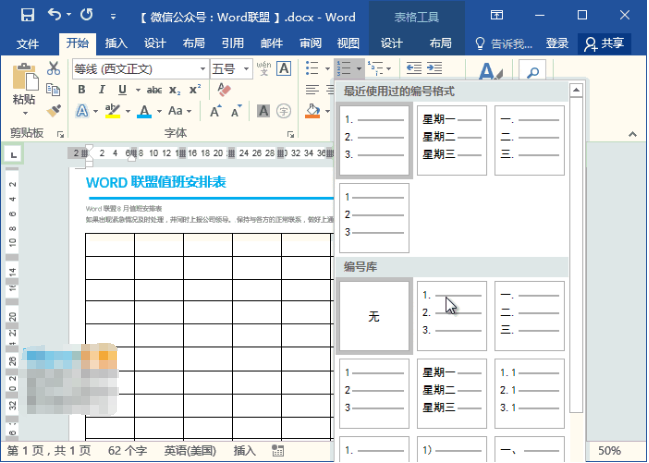The height and width of the screenshot is (463, 649).
Task: Click the 英语(美国) language indicator
Action: [x=190, y=450]
